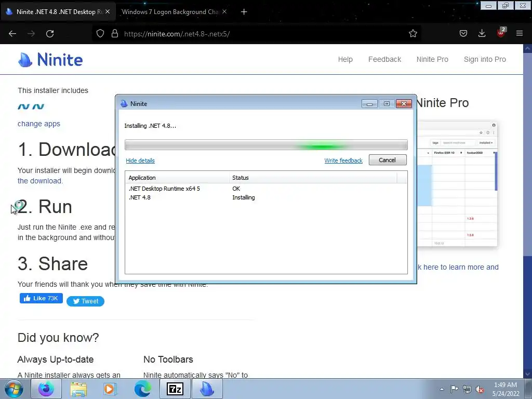Image resolution: width=532 pixels, height=399 pixels.
Task: Go back with the browser back arrow
Action: click(x=12, y=34)
